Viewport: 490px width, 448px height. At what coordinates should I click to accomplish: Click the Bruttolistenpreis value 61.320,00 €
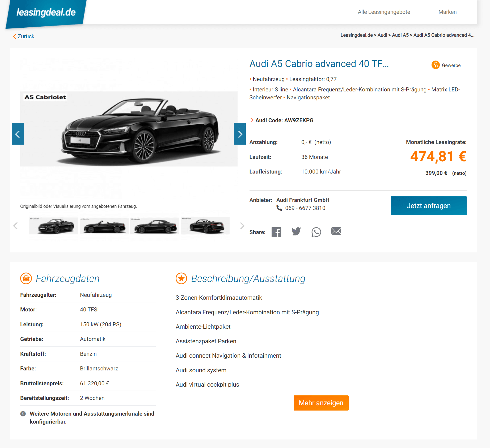pos(95,383)
